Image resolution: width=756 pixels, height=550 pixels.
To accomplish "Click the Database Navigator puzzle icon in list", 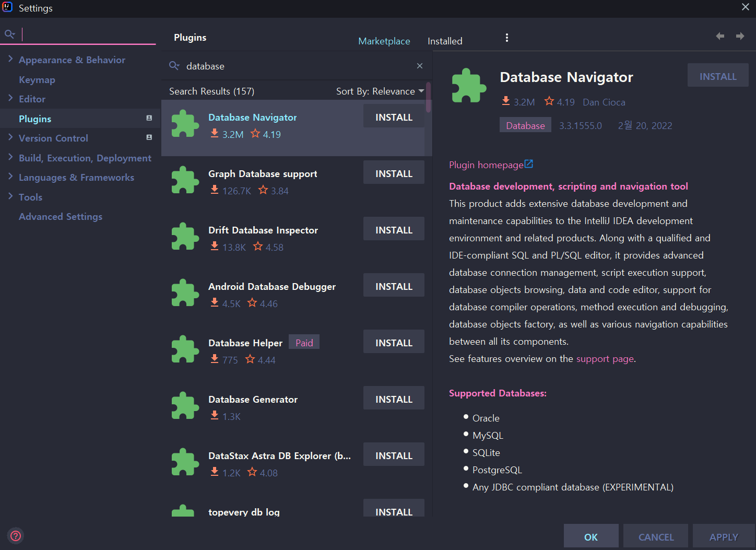I will tap(185, 124).
